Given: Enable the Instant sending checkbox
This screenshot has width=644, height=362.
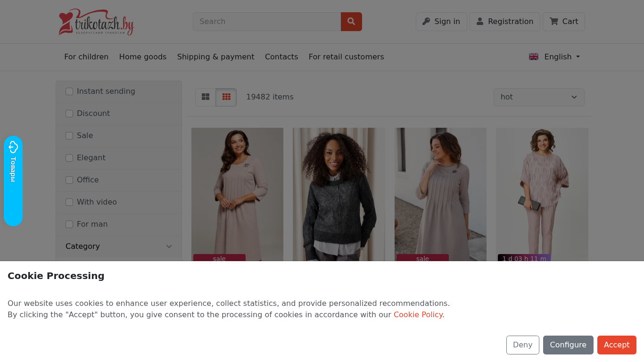Looking at the screenshot, I should coord(69,91).
